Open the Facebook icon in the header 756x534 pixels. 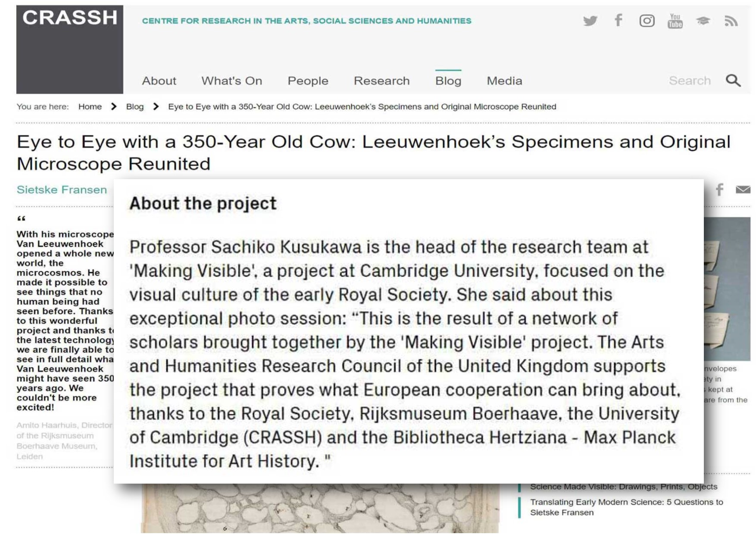tap(619, 20)
